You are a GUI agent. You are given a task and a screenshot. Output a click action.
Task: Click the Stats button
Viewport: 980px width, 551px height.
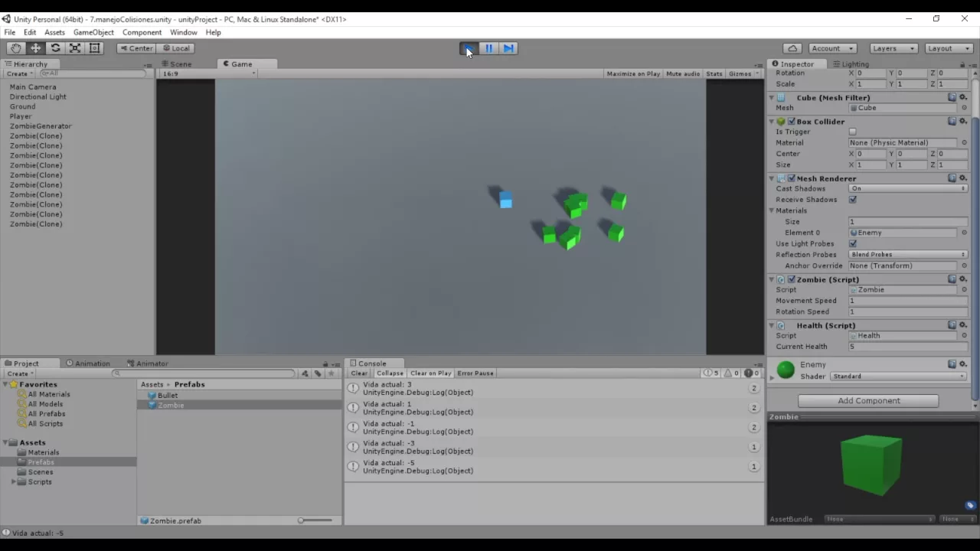(x=714, y=73)
